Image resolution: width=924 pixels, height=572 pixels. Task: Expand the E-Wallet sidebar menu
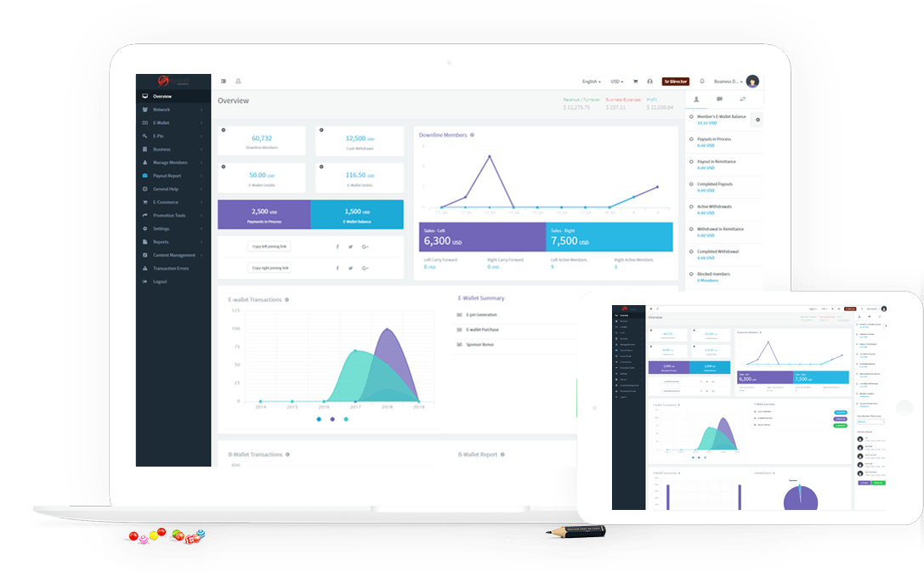173,122
